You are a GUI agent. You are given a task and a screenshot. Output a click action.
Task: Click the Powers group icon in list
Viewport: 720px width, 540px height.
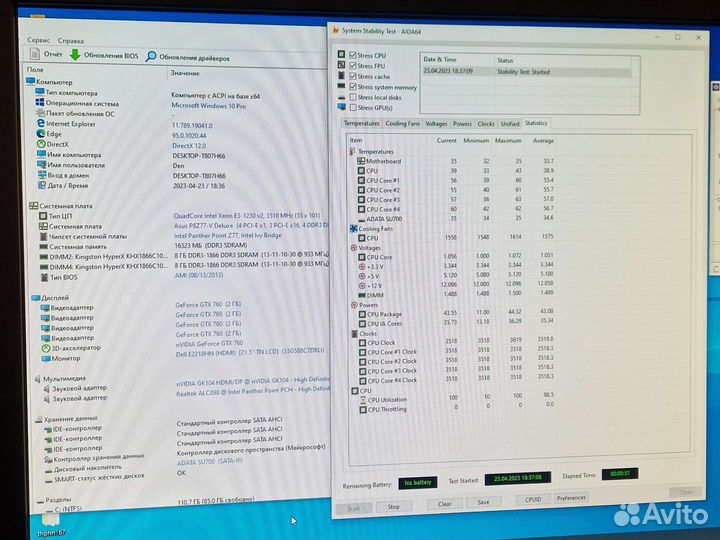[354, 305]
